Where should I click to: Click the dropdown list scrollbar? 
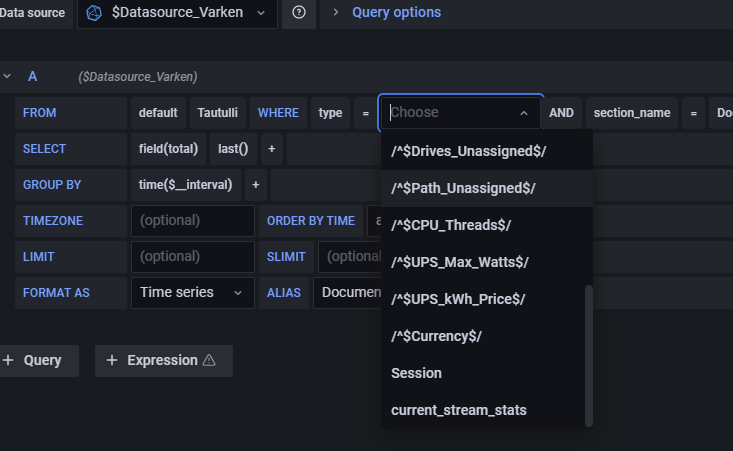(x=589, y=356)
